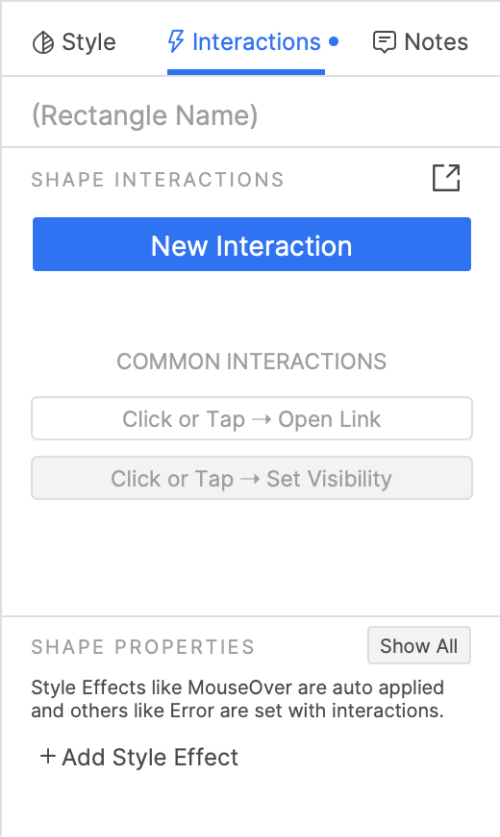Add Click or Tap Open Link interaction
Viewport: 500px width, 837px height.
pos(252,418)
